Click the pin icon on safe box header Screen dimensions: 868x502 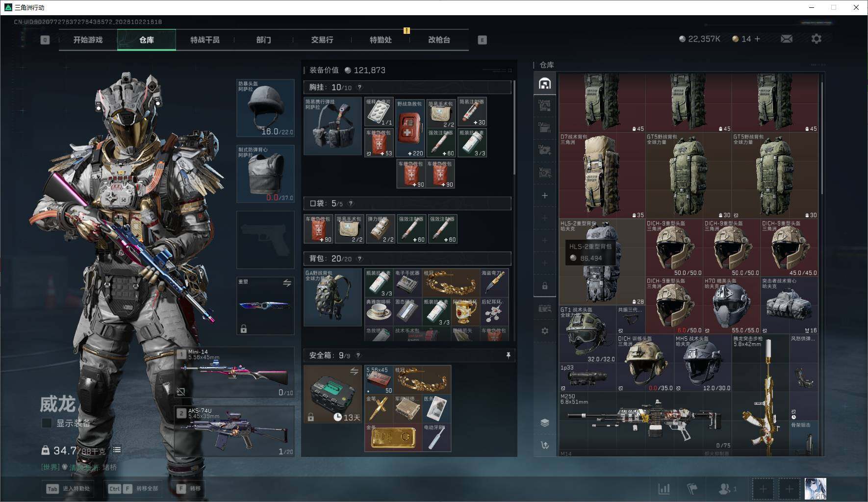508,355
